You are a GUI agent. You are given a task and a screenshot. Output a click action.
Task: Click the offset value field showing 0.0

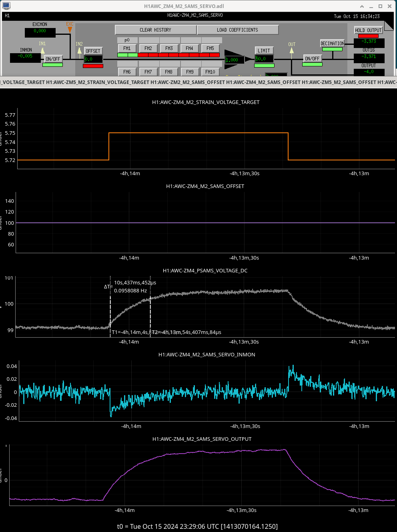point(93,59)
